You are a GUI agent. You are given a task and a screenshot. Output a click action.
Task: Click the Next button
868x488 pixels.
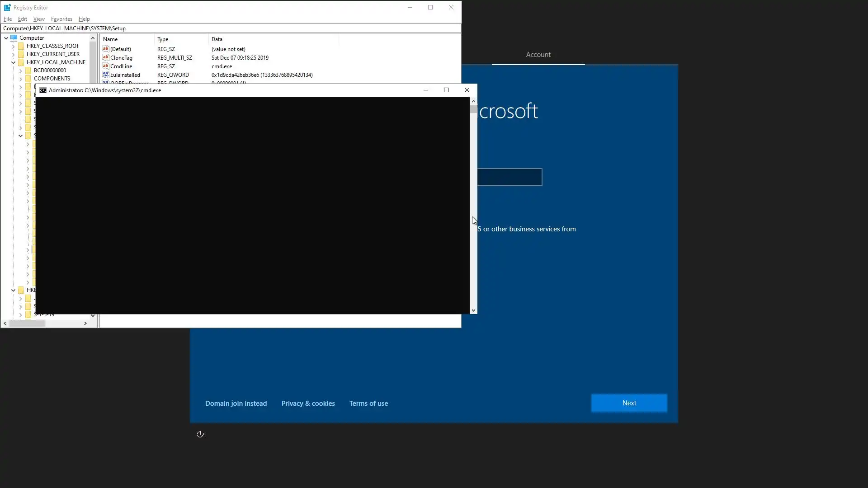[629, 403]
